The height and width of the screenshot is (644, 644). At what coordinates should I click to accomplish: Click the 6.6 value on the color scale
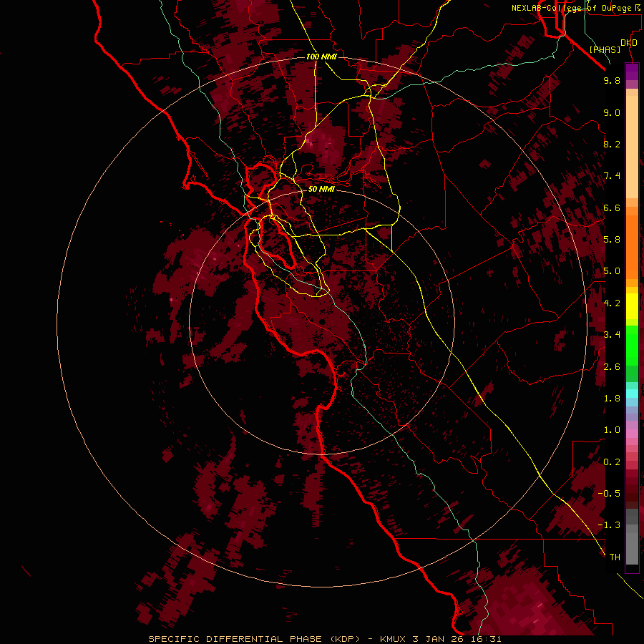pos(612,208)
